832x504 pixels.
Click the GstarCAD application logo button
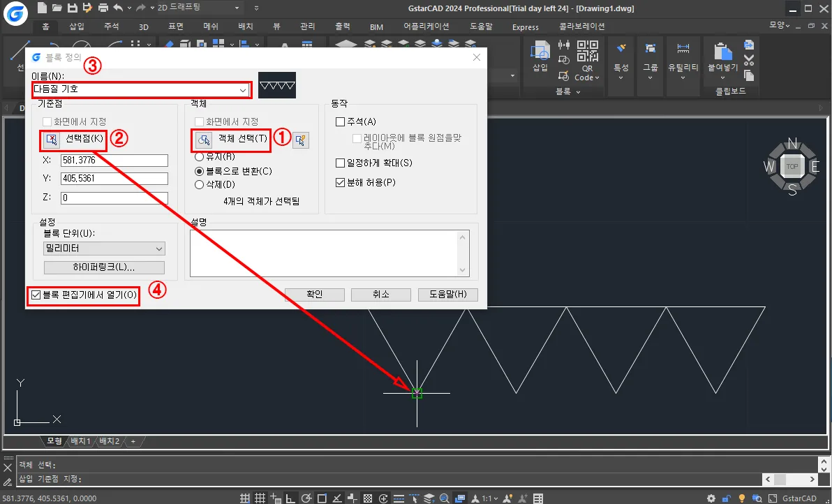click(x=16, y=14)
